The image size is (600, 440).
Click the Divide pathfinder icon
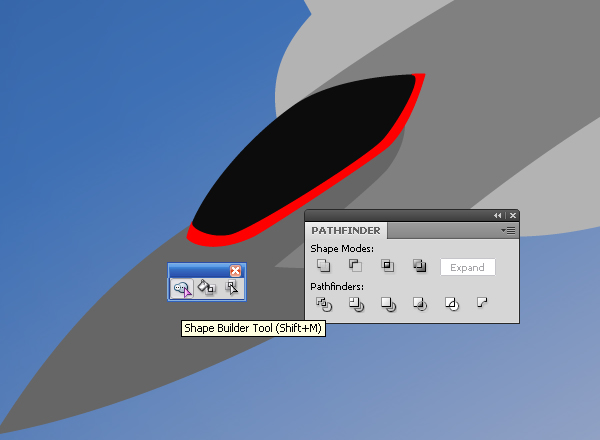[324, 305]
